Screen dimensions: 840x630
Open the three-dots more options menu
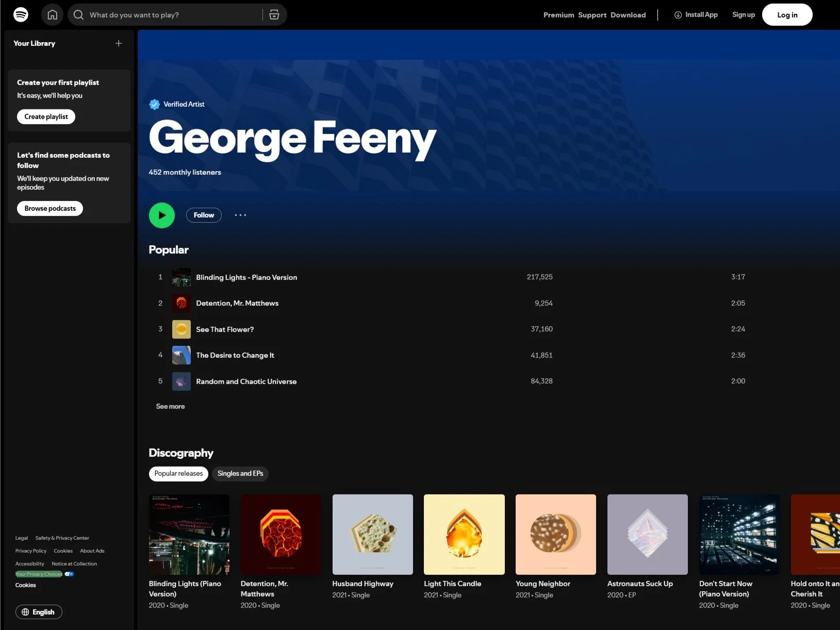(240, 215)
